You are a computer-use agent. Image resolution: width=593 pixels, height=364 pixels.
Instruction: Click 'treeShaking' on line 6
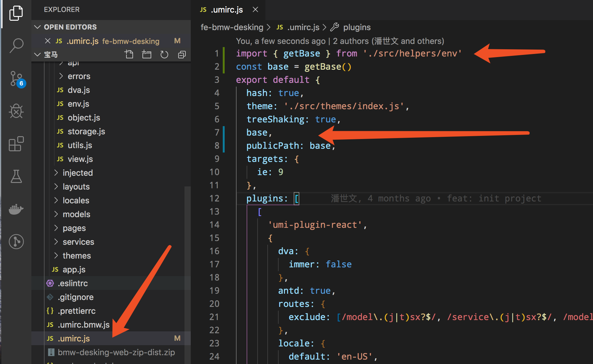[x=275, y=119]
